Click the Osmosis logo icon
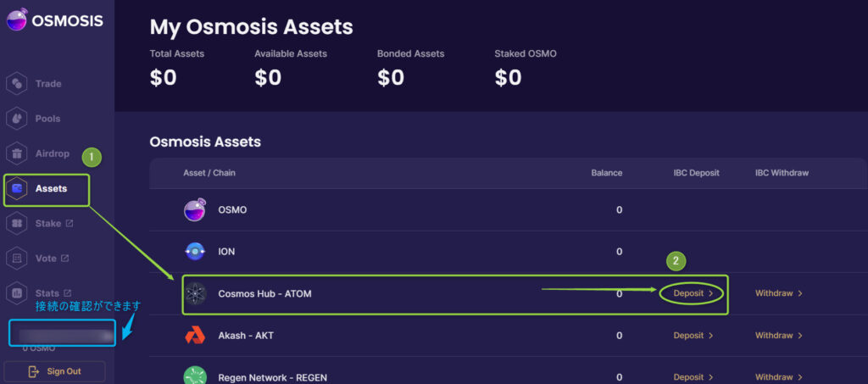868x384 pixels. 17,19
